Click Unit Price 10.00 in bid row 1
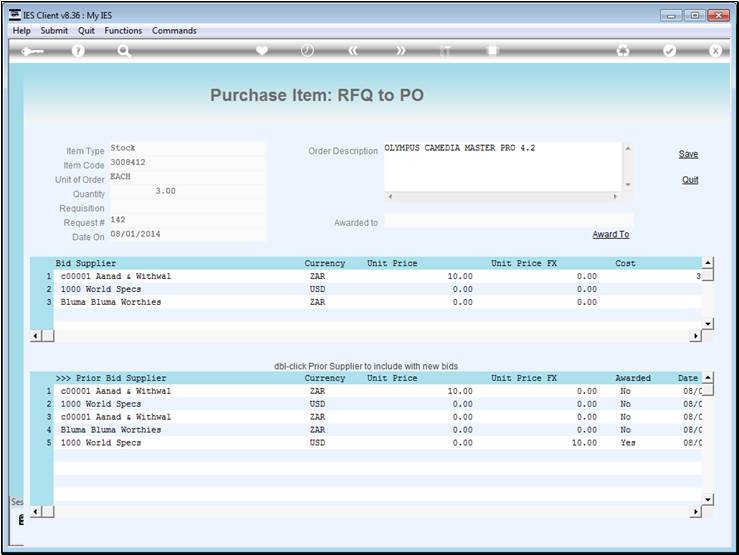Viewport: 739px width, 555px height. [x=460, y=276]
